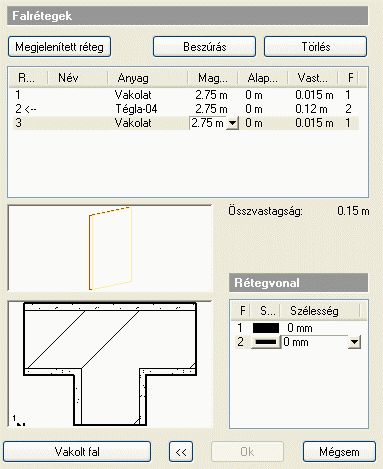Click the line style swatch in line row 2
The width and height of the screenshot is (383, 469).
tap(266, 342)
